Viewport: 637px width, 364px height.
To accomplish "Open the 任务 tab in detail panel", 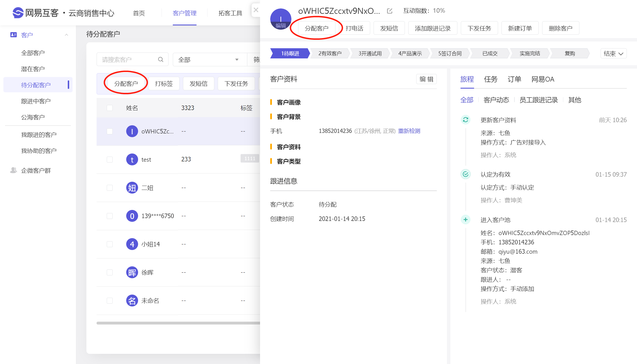I will pos(491,79).
